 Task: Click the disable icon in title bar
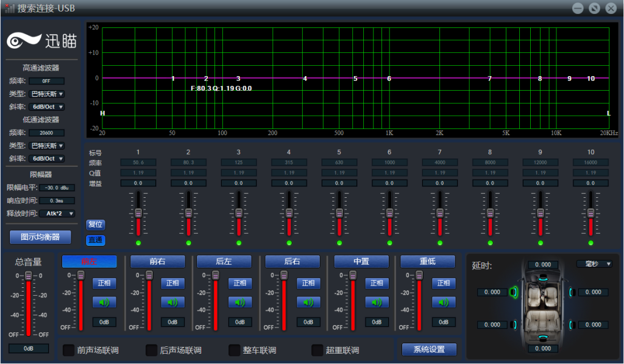coord(594,8)
